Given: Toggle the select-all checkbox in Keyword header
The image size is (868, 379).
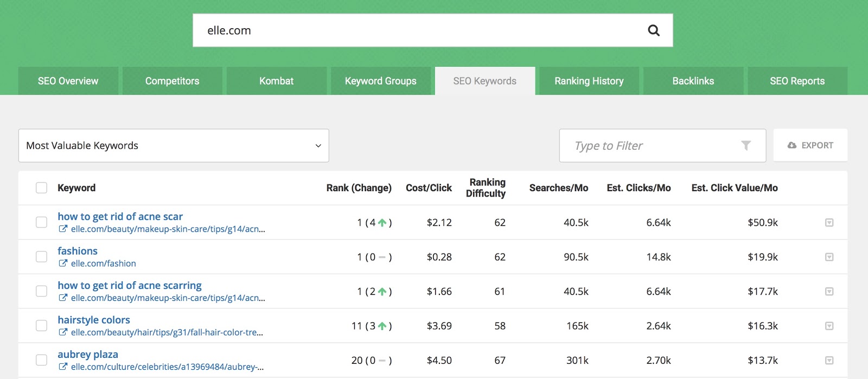Looking at the screenshot, I should [41, 188].
